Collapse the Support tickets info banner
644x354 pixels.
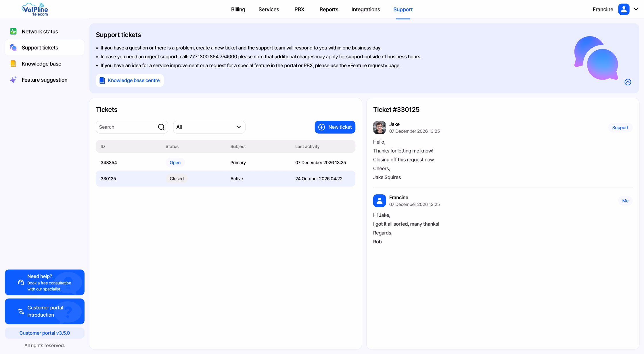pos(628,82)
